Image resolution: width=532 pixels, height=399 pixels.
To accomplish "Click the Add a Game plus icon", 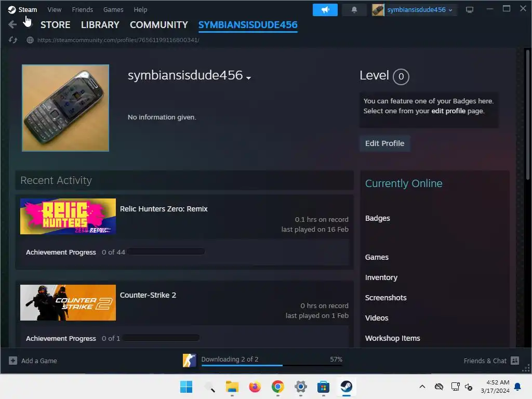I will (x=13, y=361).
